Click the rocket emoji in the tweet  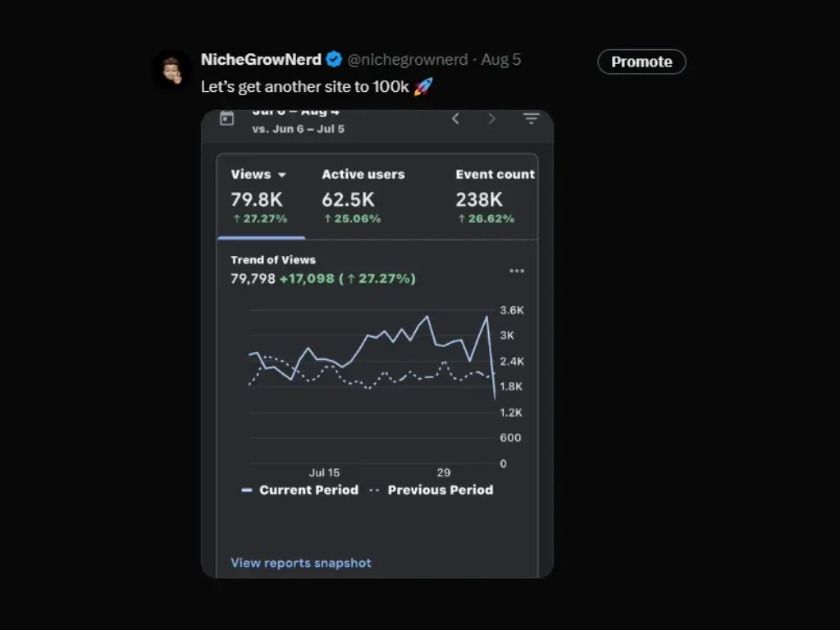tap(423, 86)
